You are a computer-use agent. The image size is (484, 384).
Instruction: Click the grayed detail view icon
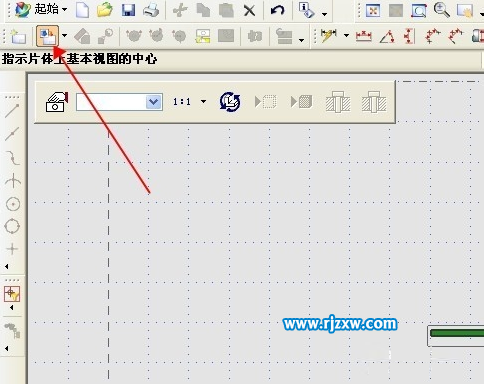pos(105,36)
